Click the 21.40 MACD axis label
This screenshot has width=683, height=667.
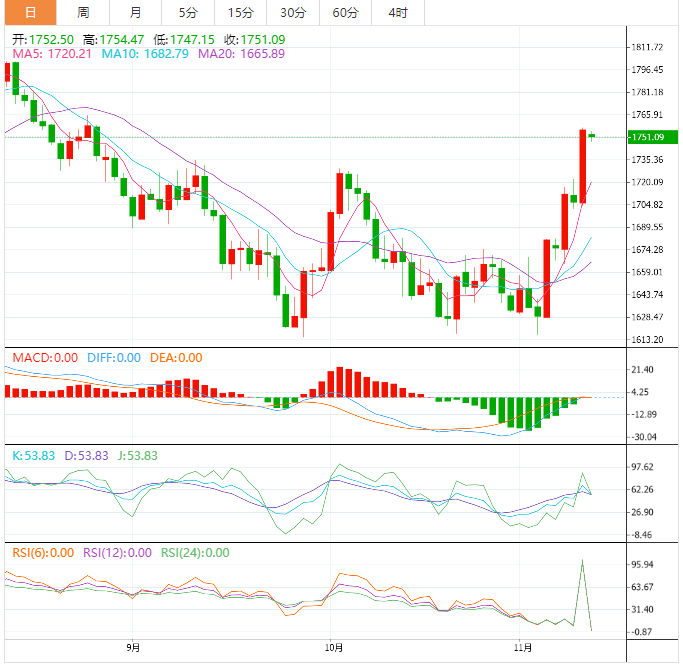(642, 370)
